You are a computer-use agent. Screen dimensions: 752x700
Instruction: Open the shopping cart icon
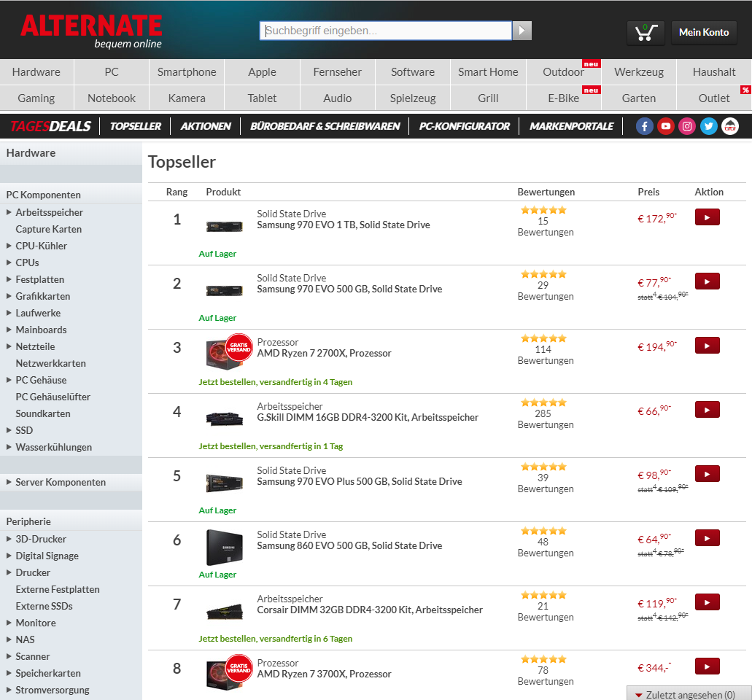[646, 33]
